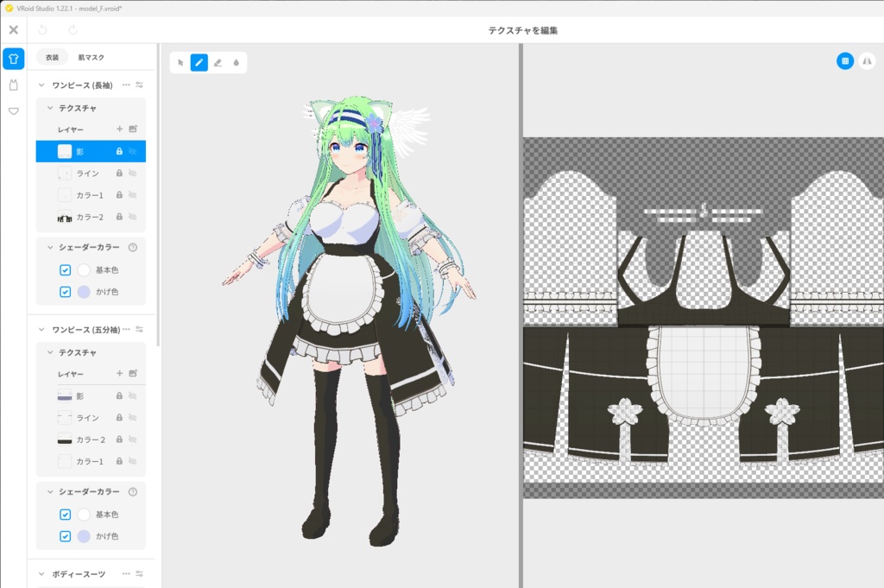Image resolution: width=884 pixels, height=588 pixels.
Task: Open the ワンピース (長袖) overflow menu
Action: [126, 84]
